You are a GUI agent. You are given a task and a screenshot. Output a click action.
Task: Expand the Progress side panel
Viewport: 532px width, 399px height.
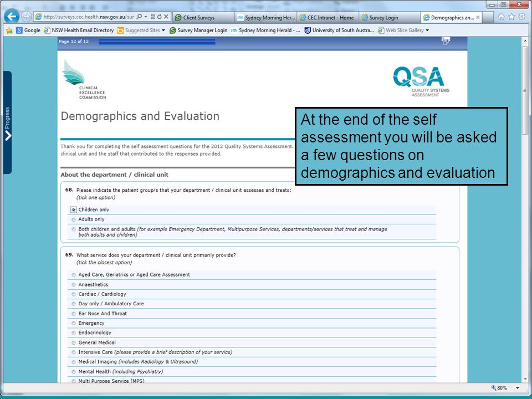pyautogui.click(x=7, y=122)
